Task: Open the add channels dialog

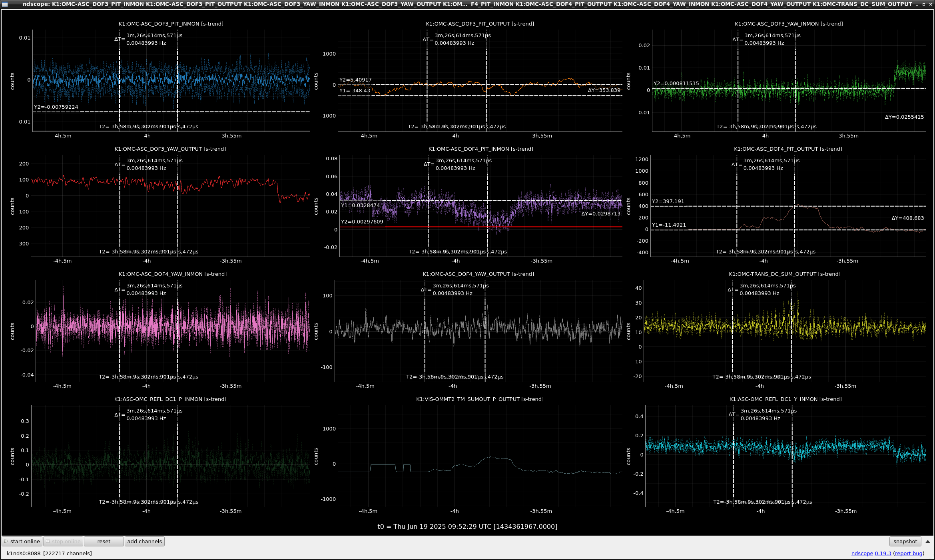Action: (x=145, y=541)
